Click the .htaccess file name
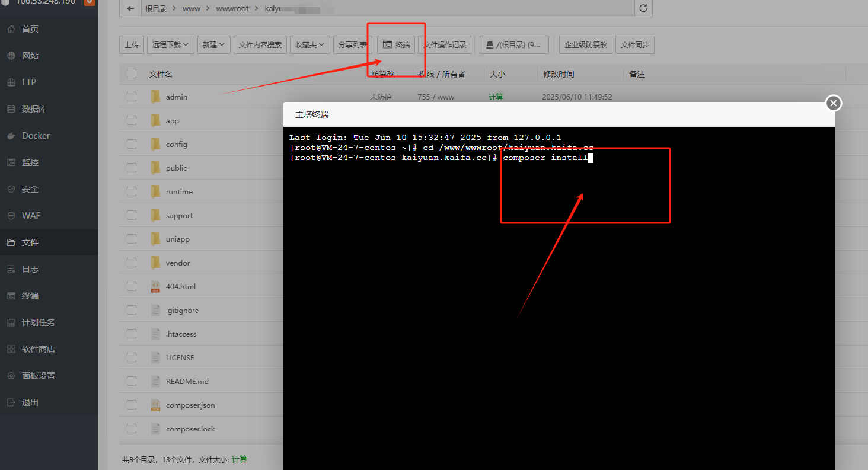The height and width of the screenshot is (470, 868). click(181, 334)
